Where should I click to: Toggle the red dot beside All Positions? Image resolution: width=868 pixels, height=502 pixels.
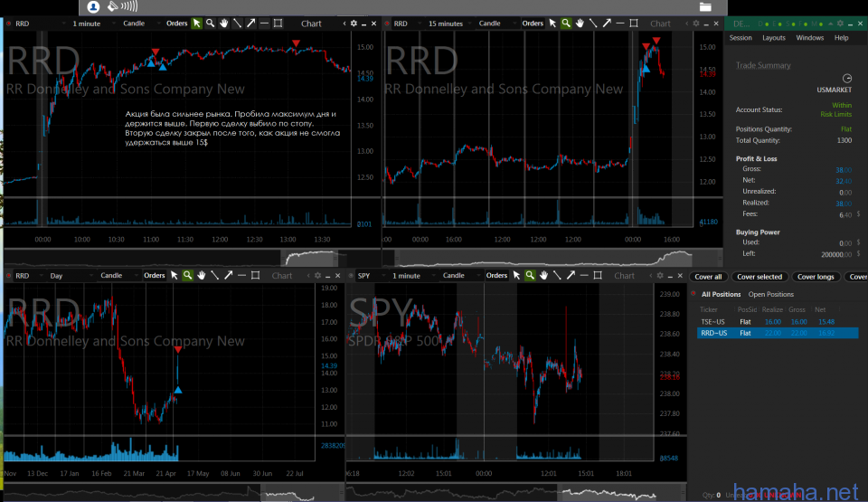pos(693,294)
